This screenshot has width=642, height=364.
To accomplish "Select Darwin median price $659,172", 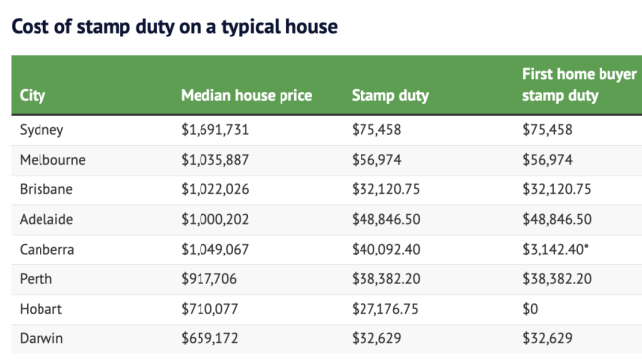I will pos(209,338).
